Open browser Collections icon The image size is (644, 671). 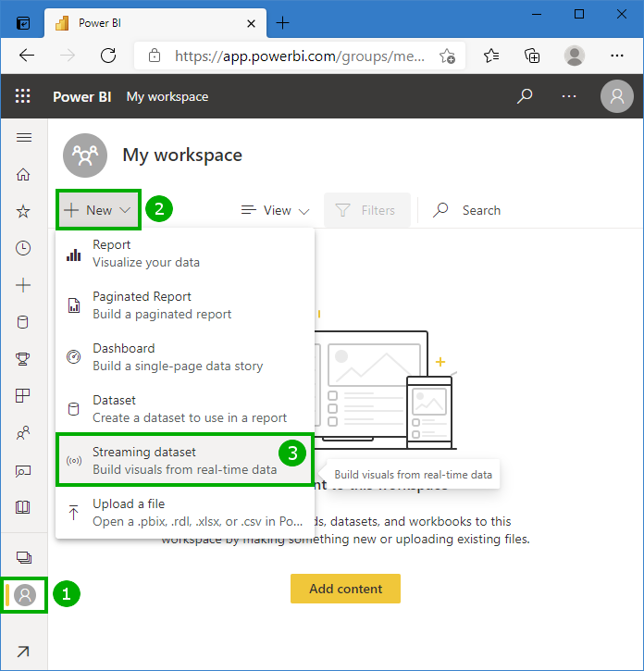coord(532,56)
